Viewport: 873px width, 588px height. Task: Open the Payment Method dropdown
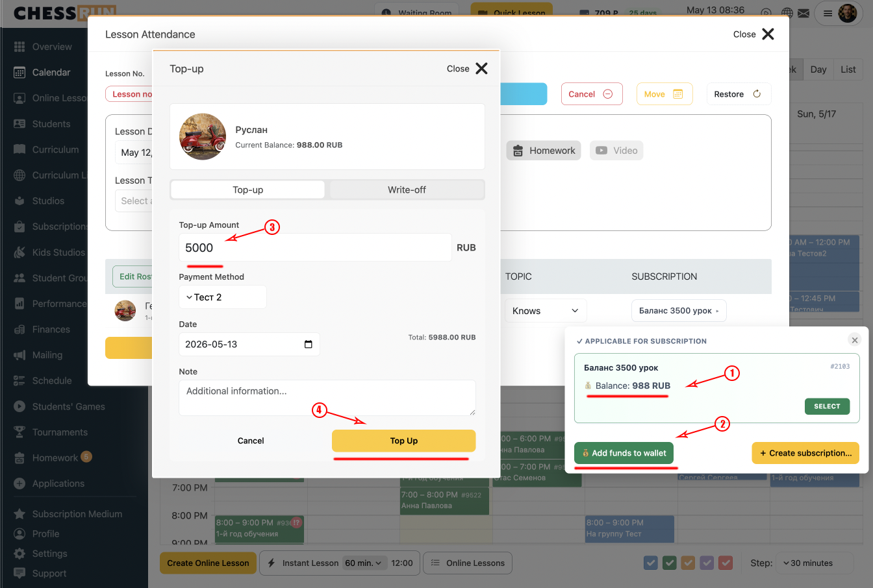(x=223, y=297)
